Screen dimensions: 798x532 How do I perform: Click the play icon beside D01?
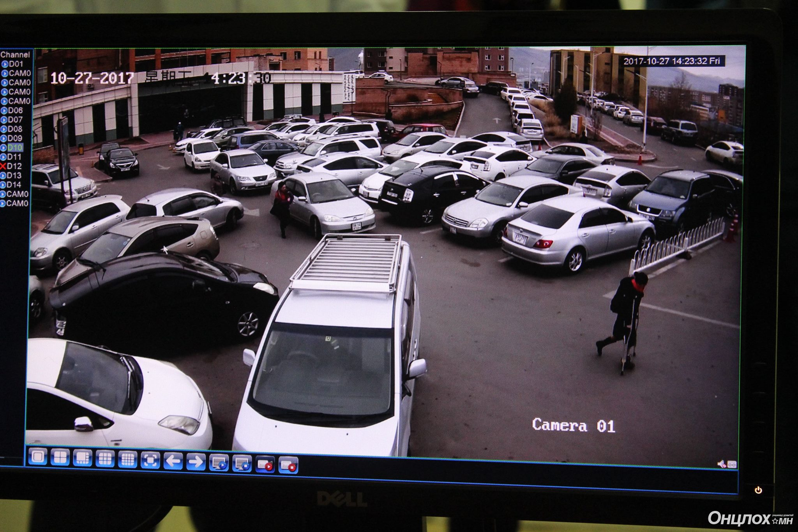pyautogui.click(x=5, y=64)
